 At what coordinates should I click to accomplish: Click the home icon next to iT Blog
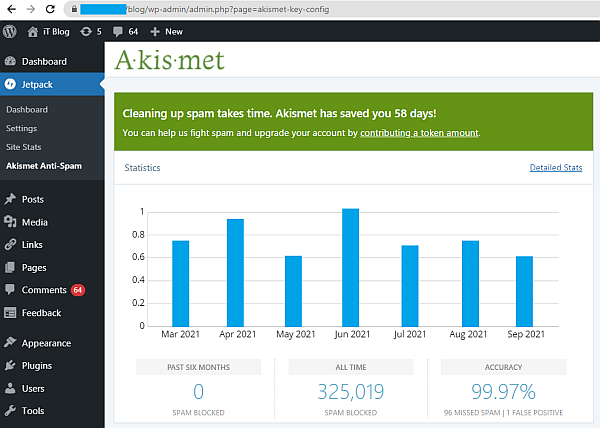(x=33, y=32)
